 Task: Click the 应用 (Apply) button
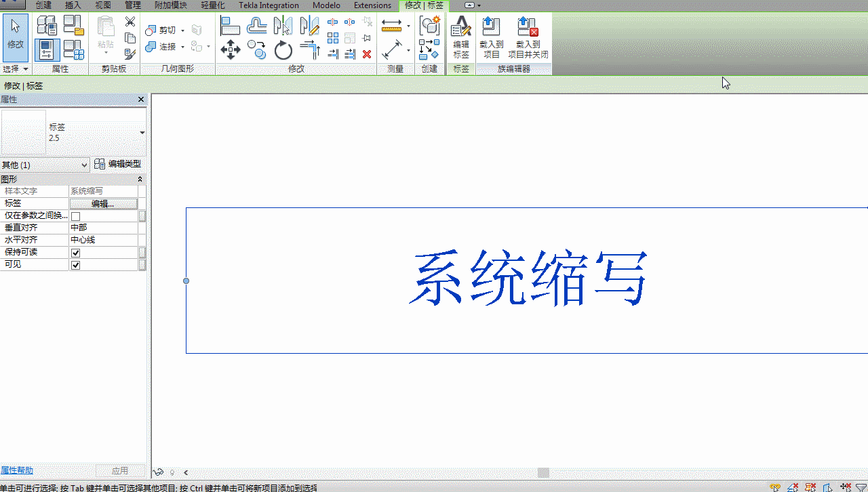tap(120, 470)
